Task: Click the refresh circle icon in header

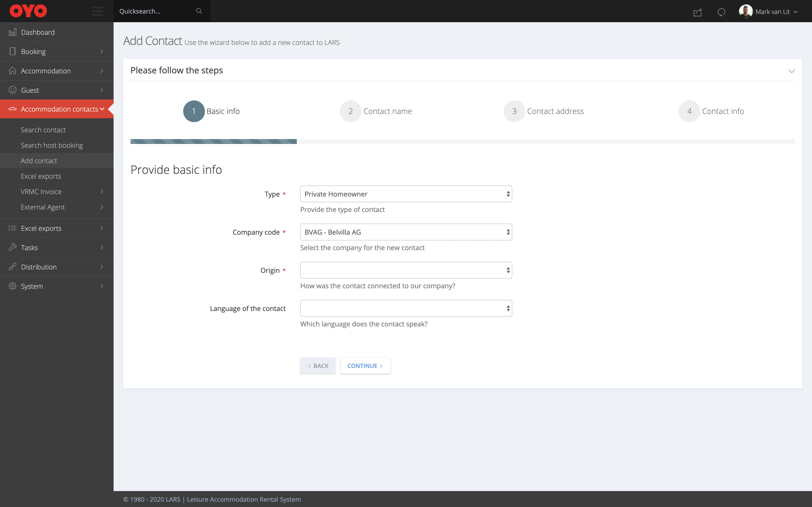Action: coord(721,12)
